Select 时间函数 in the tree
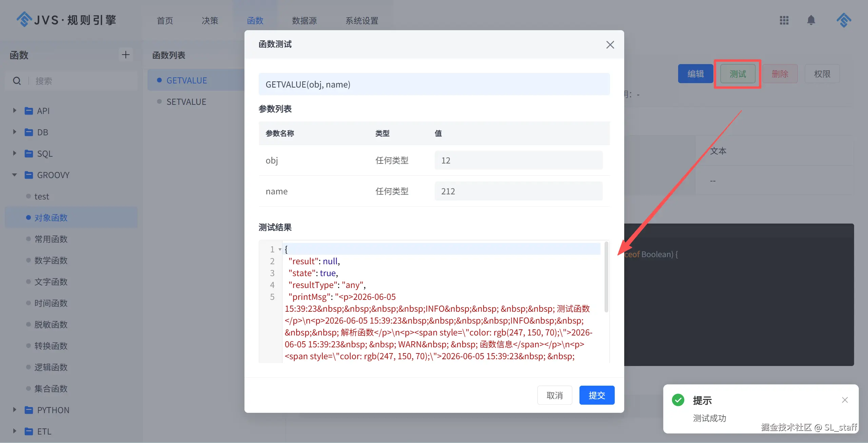 coord(51,303)
